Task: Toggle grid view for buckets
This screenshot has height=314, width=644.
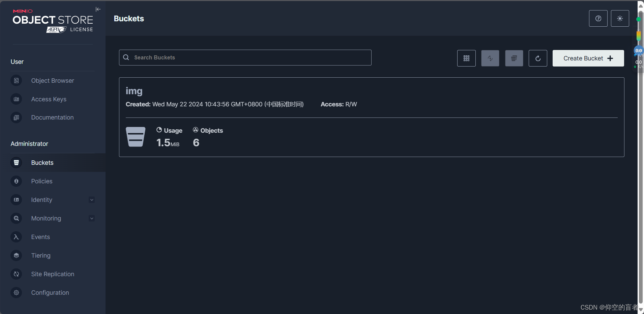Action: [466, 58]
